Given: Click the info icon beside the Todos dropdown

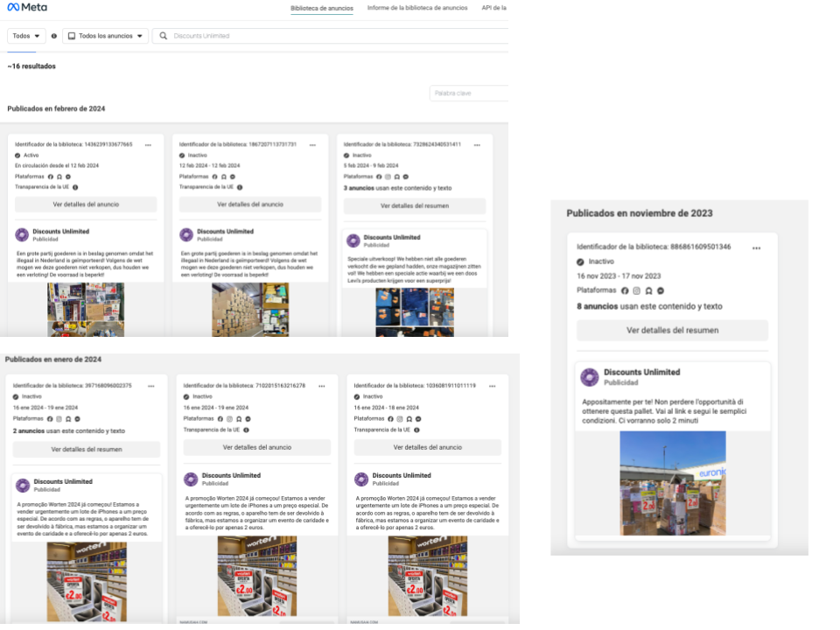Looking at the screenshot, I should [54, 36].
